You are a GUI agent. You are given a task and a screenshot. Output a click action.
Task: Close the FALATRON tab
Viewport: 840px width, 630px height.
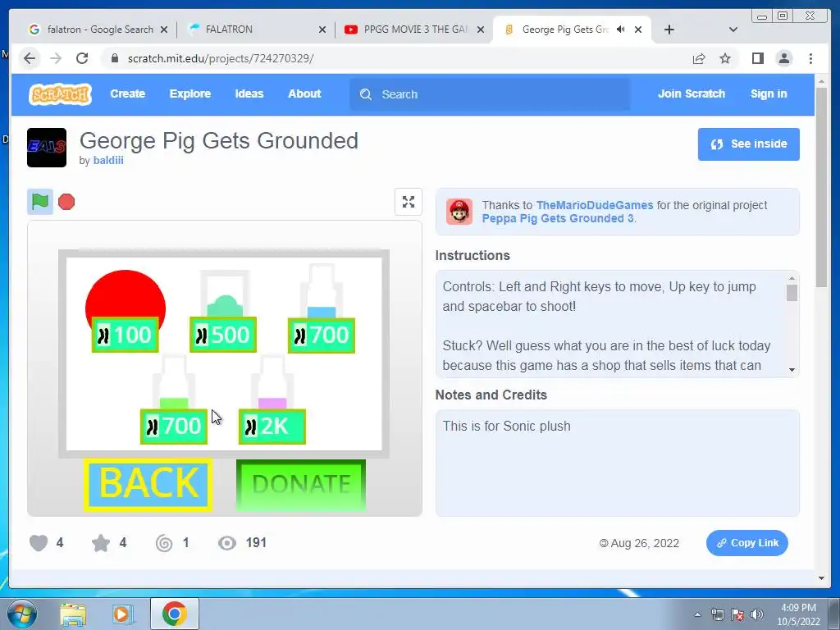pos(322,30)
